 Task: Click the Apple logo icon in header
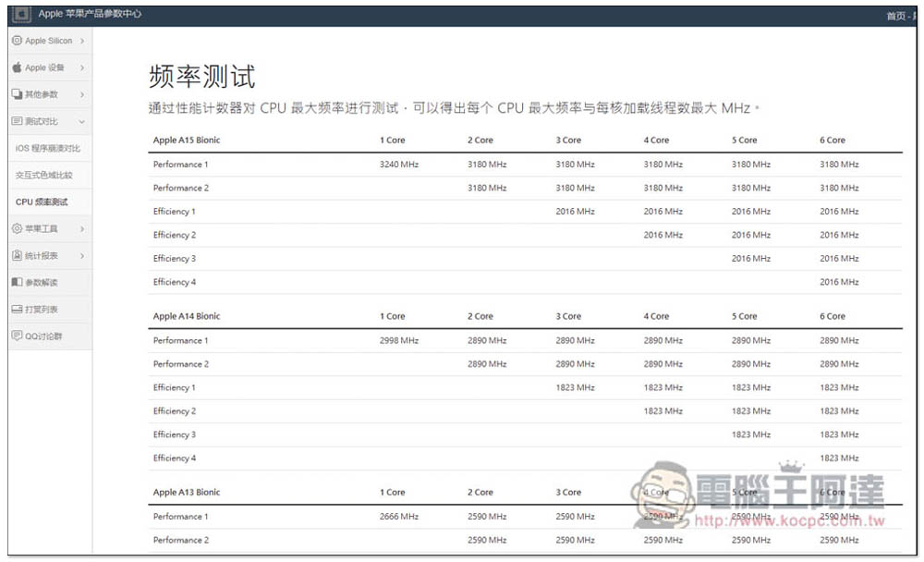22,15
